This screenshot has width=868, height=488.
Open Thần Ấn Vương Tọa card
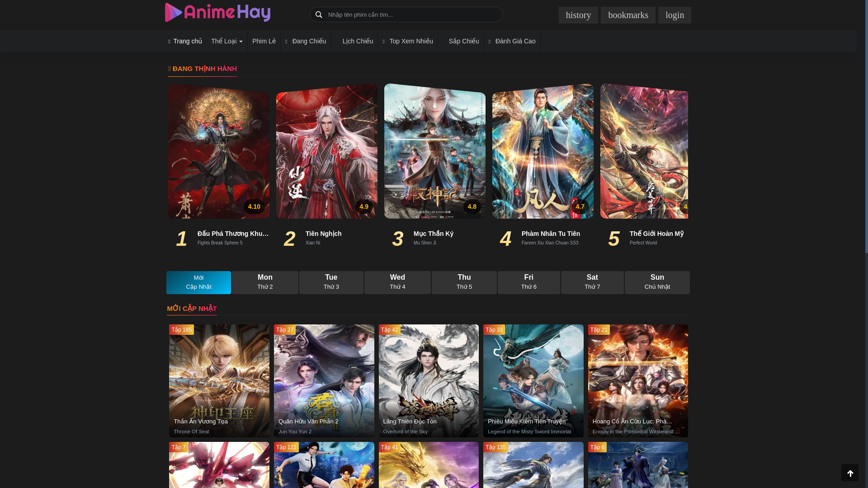pos(219,381)
